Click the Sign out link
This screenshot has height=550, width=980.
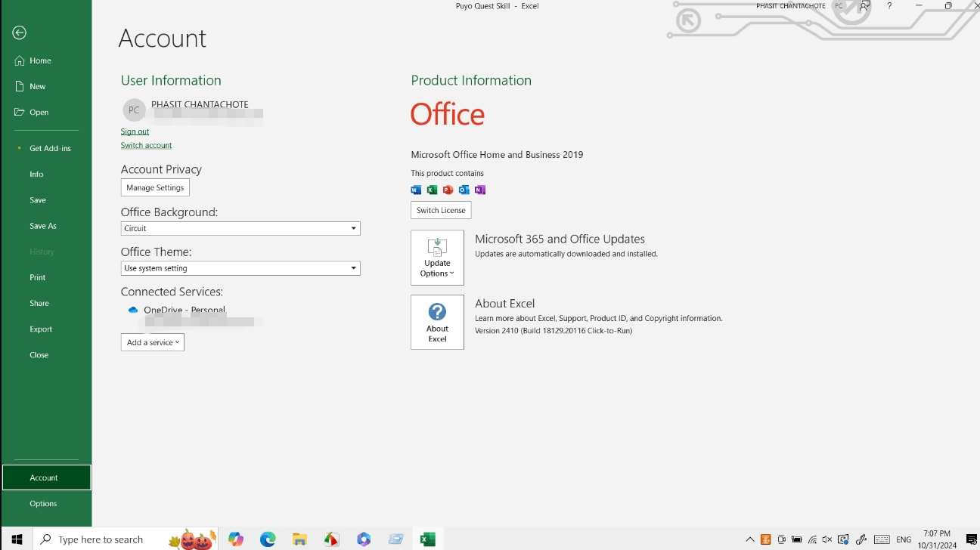[x=135, y=131]
